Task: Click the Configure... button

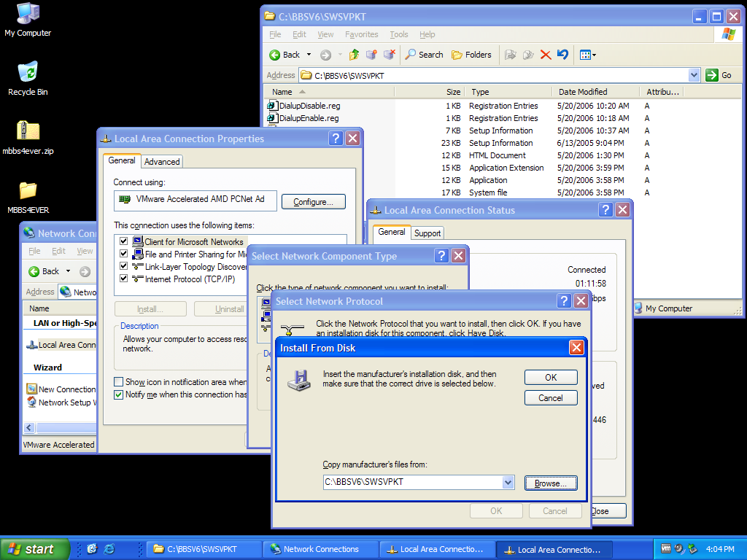Action: coord(314,202)
